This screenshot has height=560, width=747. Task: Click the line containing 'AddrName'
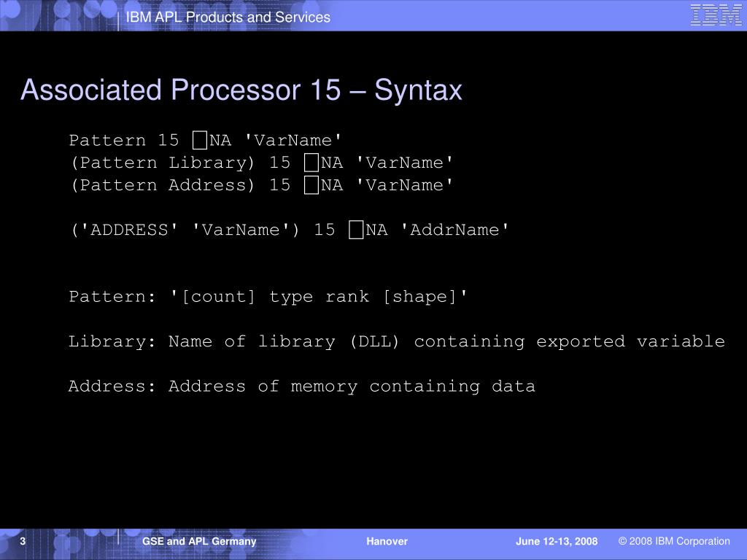tap(289, 230)
